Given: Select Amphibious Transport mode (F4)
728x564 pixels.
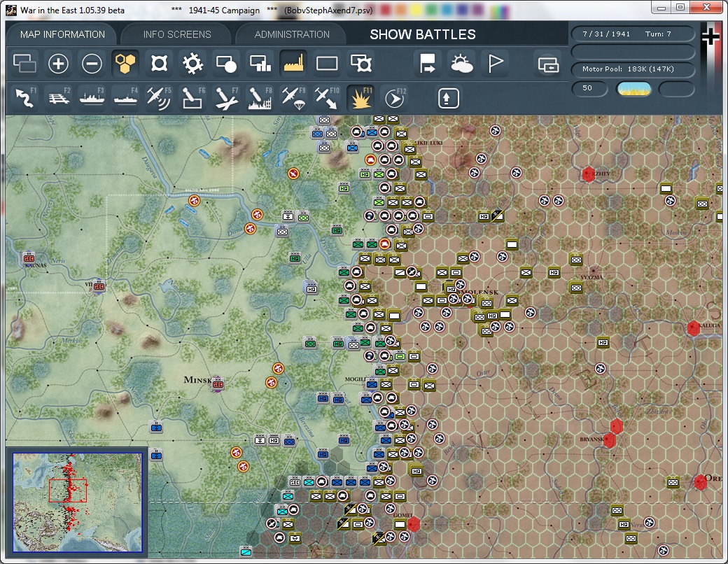Looking at the screenshot, I should (125, 98).
